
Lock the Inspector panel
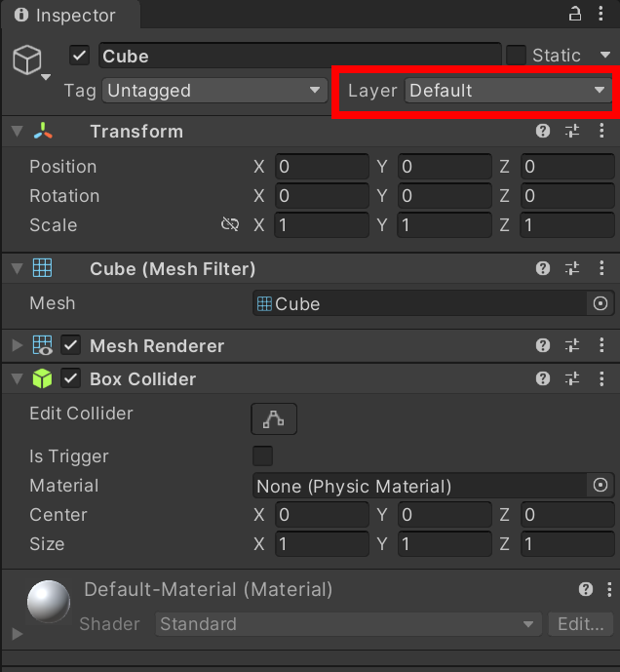pos(574,15)
